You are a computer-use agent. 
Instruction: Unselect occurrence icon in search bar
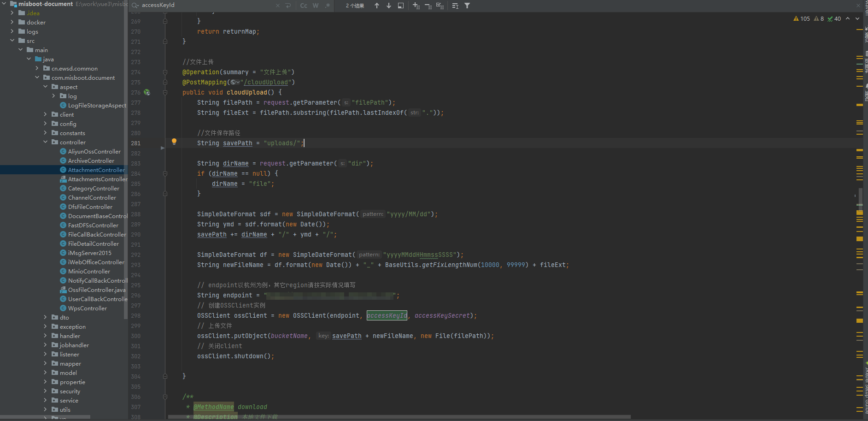(428, 6)
